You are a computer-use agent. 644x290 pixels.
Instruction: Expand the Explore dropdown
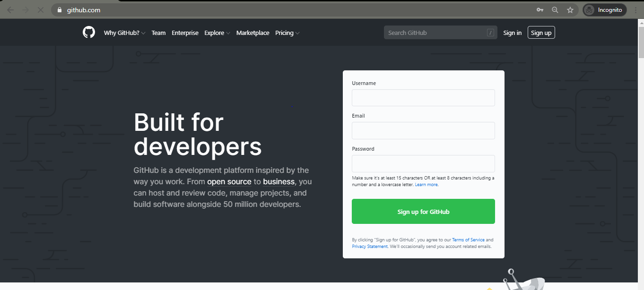point(217,33)
